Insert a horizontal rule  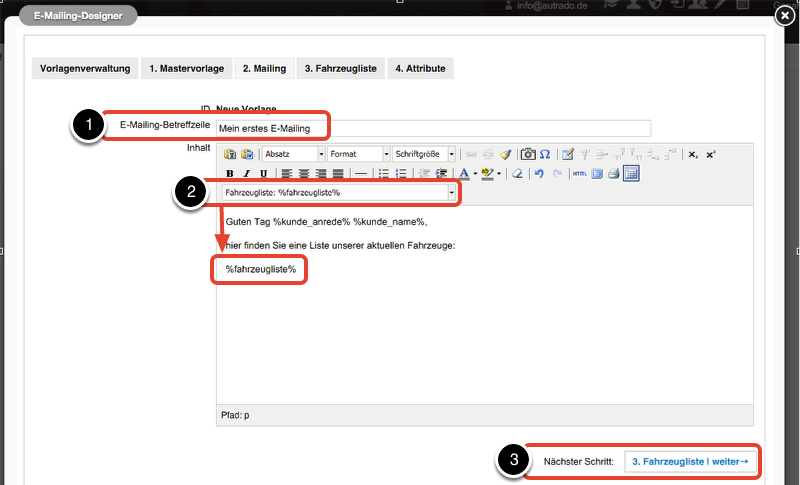click(361, 173)
